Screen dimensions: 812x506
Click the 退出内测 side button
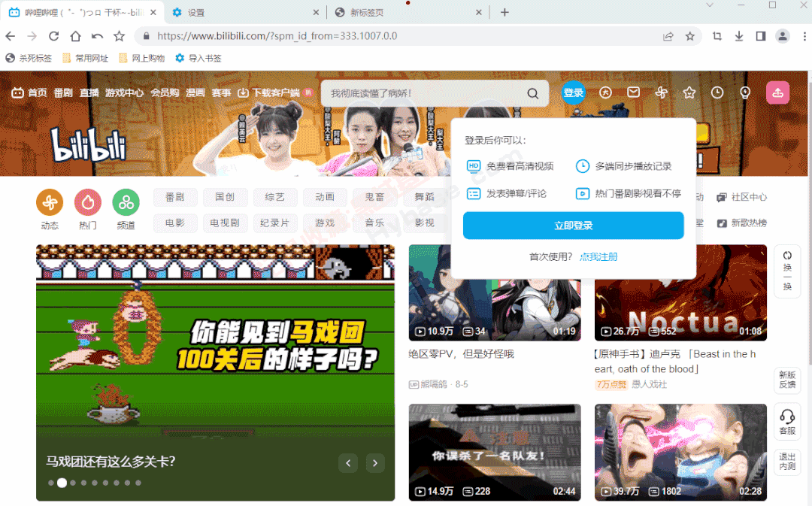787,462
